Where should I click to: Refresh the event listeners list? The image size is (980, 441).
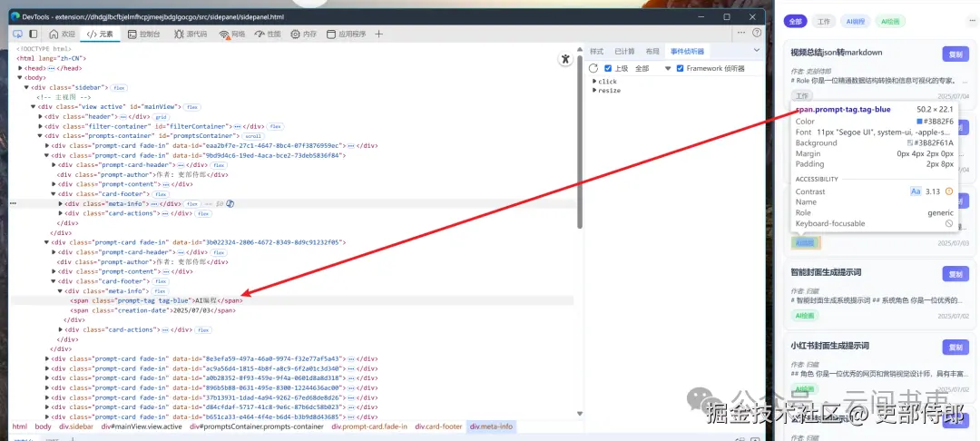(593, 68)
